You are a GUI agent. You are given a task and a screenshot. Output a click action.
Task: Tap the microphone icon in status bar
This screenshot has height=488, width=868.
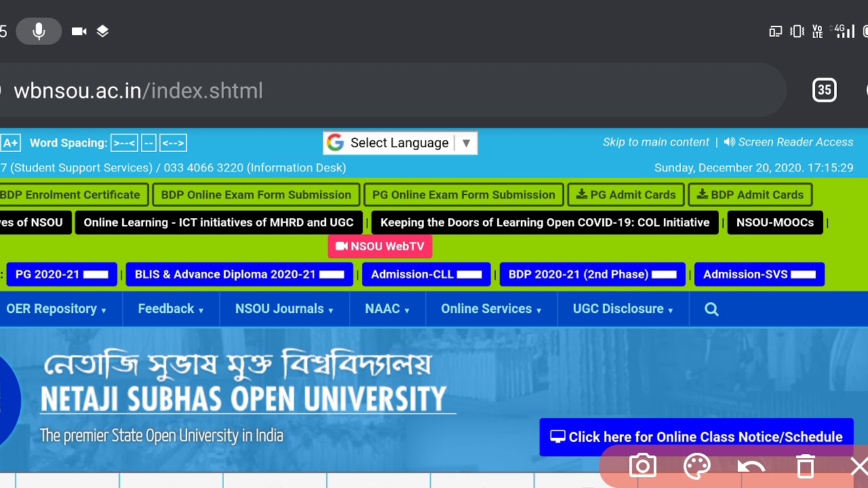click(39, 31)
